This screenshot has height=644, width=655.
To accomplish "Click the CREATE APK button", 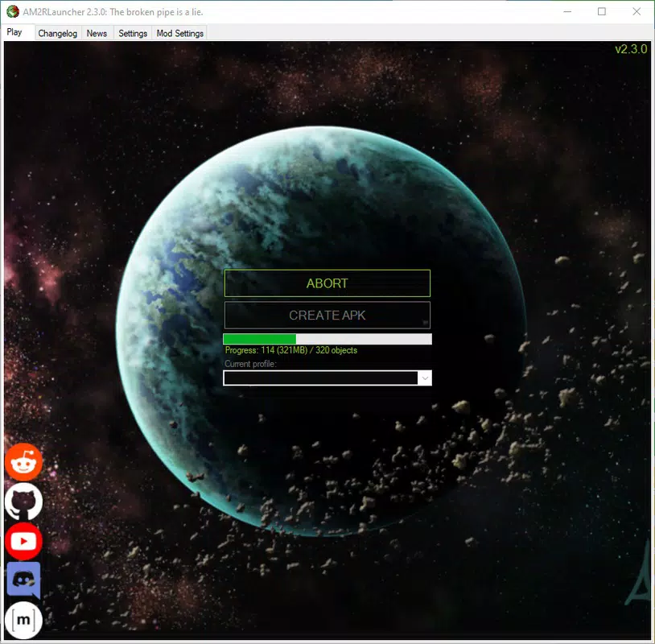I will click(x=327, y=315).
